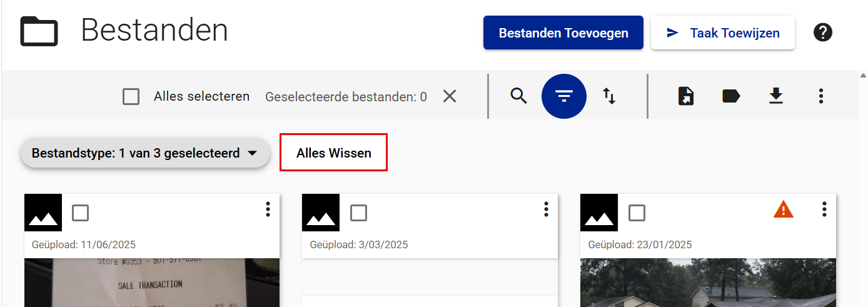Open toolbar more options menu

[821, 96]
